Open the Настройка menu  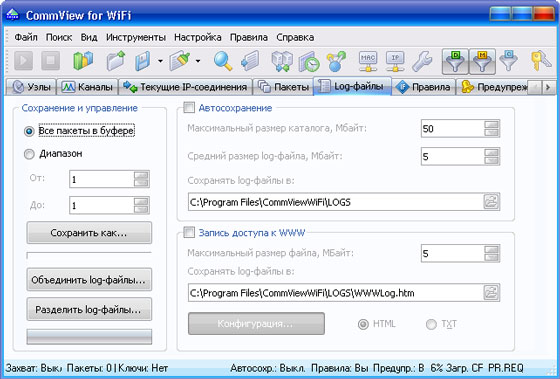point(198,37)
